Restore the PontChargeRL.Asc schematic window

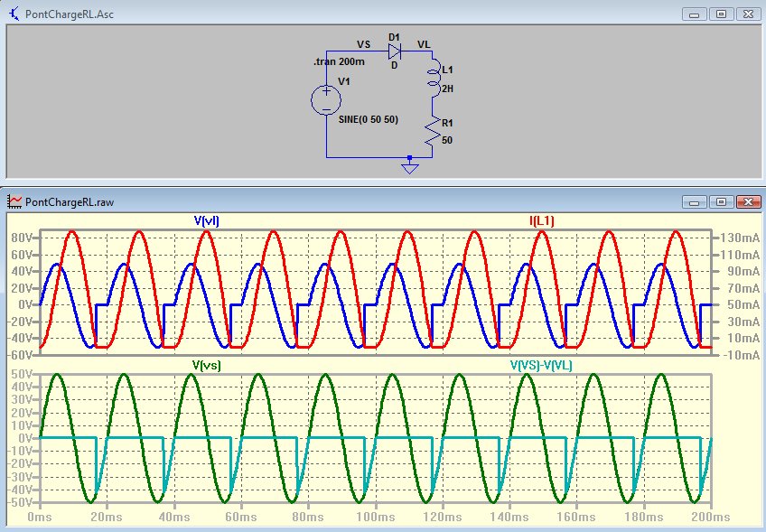point(721,14)
